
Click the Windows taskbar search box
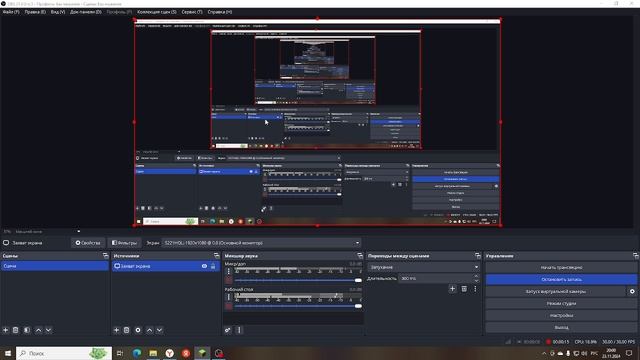(64, 353)
